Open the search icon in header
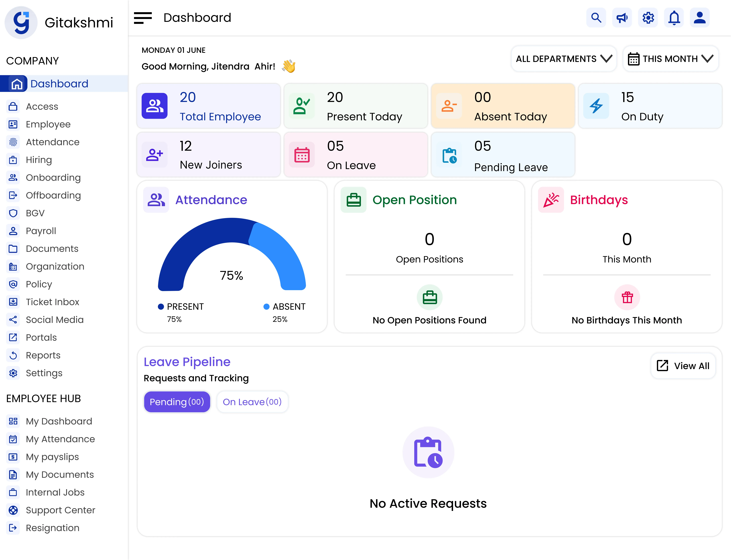Image resolution: width=731 pixels, height=560 pixels. click(596, 18)
